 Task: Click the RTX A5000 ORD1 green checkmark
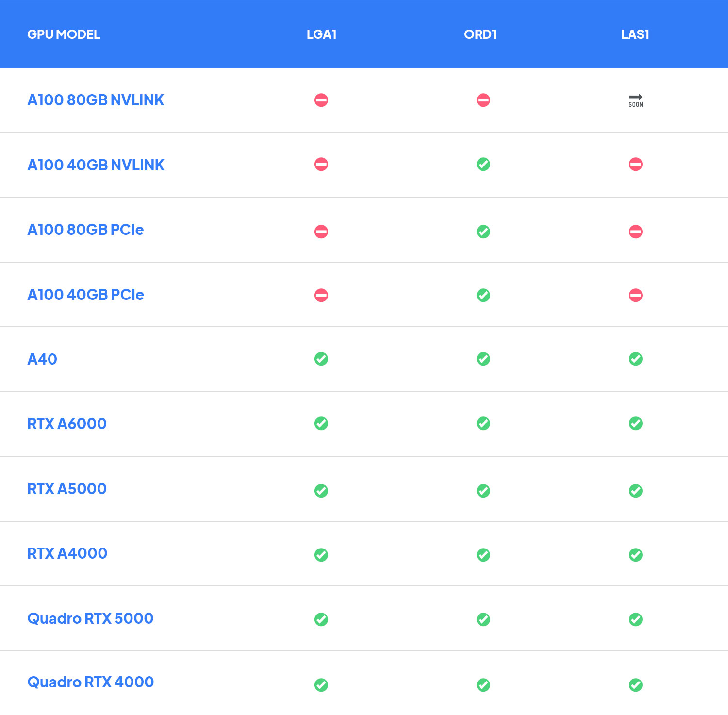[x=483, y=491]
